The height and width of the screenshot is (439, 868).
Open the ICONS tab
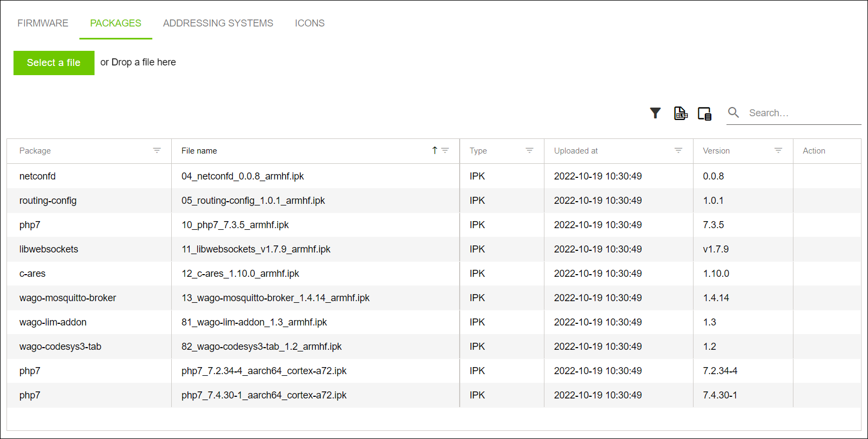[309, 23]
